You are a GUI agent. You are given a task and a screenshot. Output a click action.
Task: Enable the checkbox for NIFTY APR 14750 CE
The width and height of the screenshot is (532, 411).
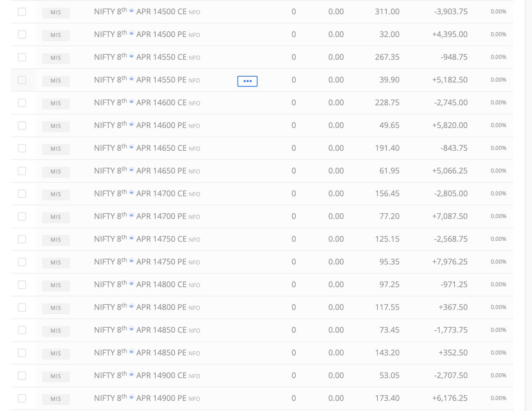pos(22,239)
